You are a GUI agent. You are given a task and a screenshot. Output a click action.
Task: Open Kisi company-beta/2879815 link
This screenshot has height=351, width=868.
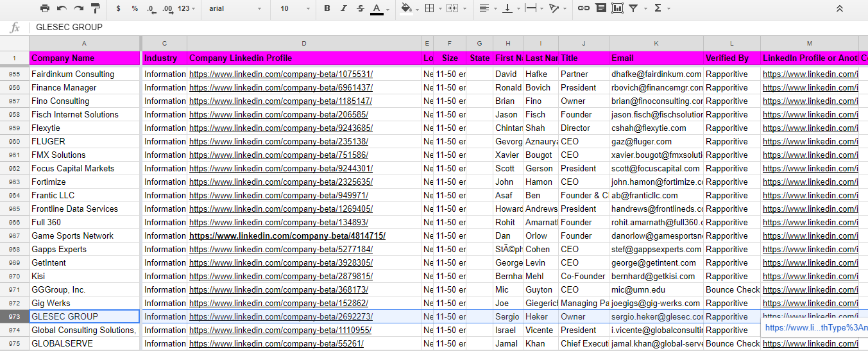coord(280,276)
